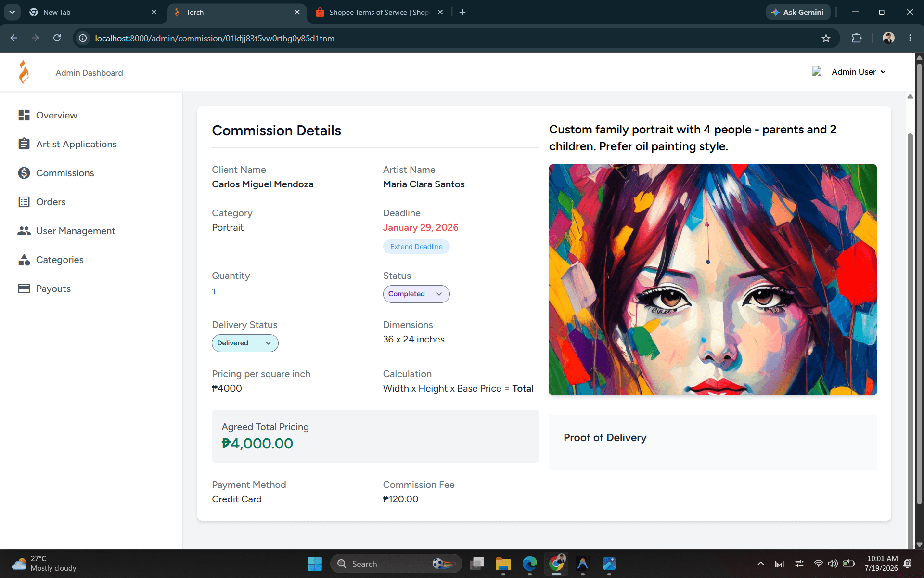Click the Payouts card icon

click(x=24, y=289)
